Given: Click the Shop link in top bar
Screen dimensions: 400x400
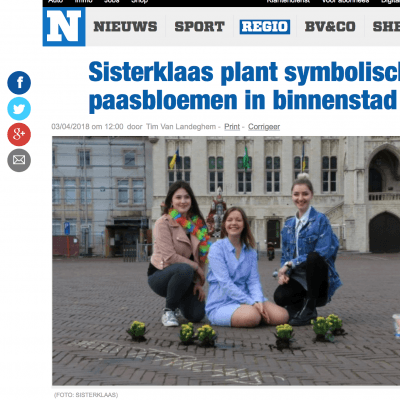Looking at the screenshot, I should pyautogui.click(x=139, y=1).
